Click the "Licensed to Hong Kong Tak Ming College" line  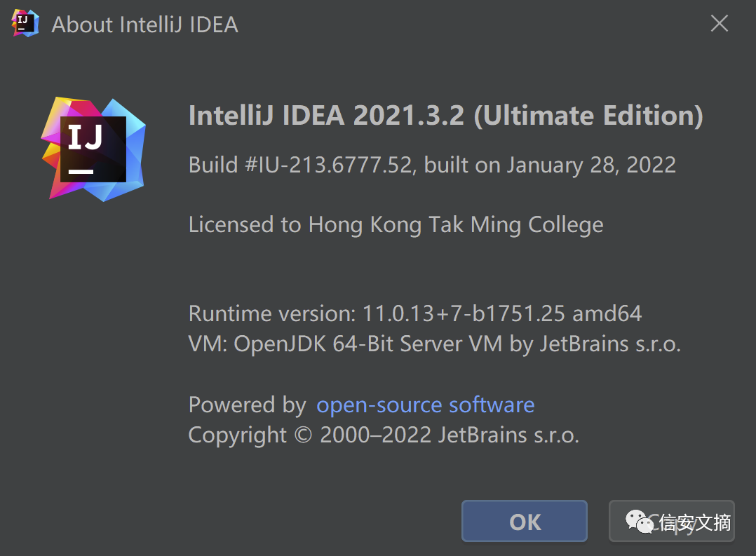(x=396, y=225)
